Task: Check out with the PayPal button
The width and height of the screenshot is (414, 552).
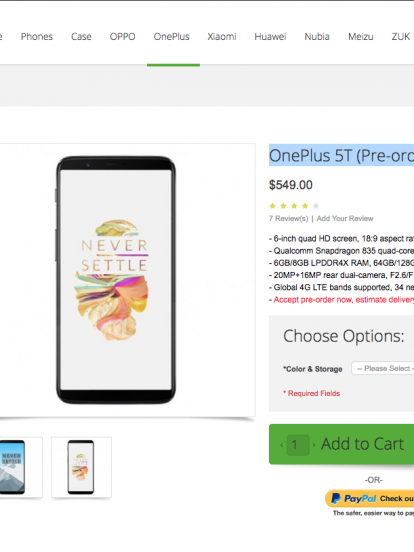Action: coord(370,498)
